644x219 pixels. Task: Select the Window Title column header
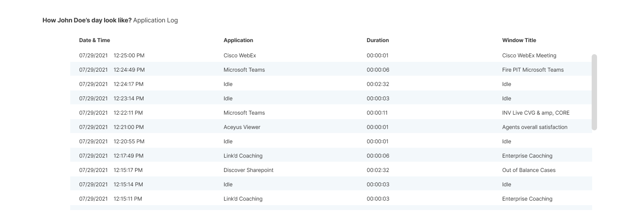[519, 40]
